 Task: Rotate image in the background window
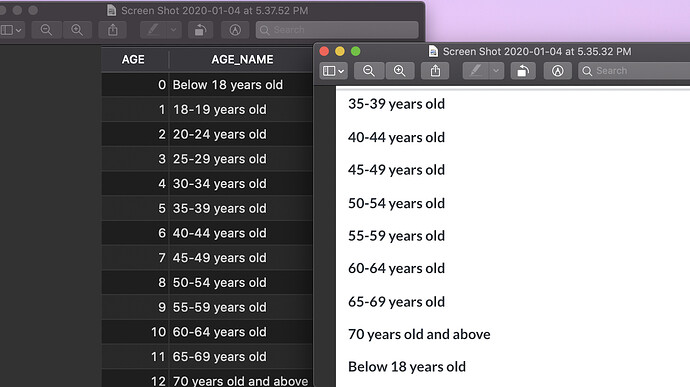(200, 30)
